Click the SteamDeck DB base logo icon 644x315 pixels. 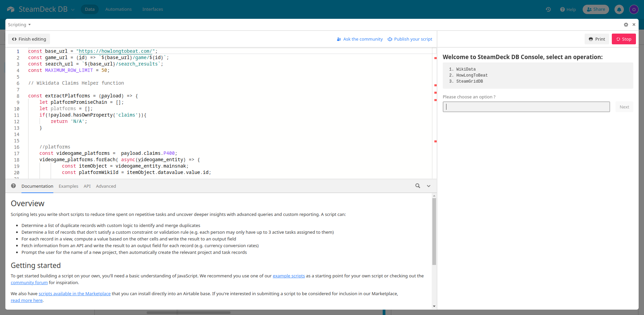11,9
